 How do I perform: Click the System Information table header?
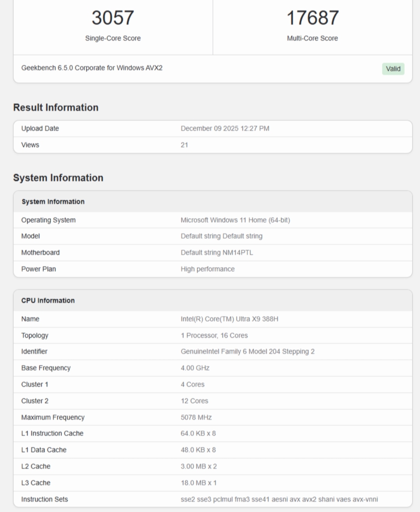point(213,202)
